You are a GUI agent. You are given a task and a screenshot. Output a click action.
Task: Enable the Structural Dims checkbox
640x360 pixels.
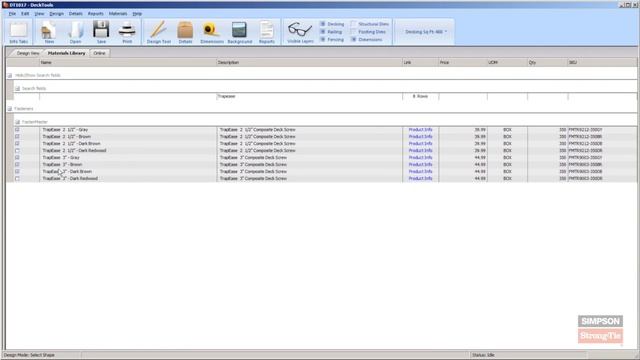coord(353,24)
